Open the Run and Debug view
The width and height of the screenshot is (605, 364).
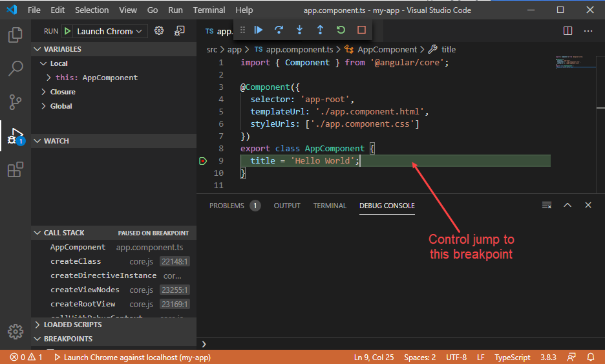(16, 136)
